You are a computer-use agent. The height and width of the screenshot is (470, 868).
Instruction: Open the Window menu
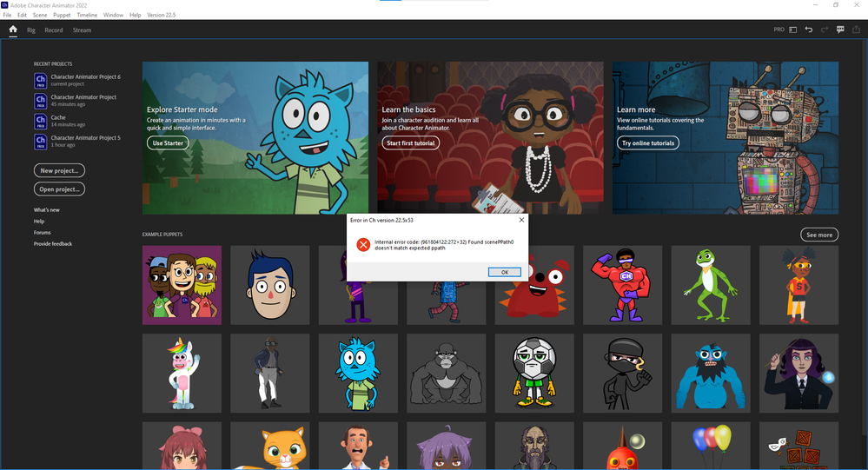point(113,15)
